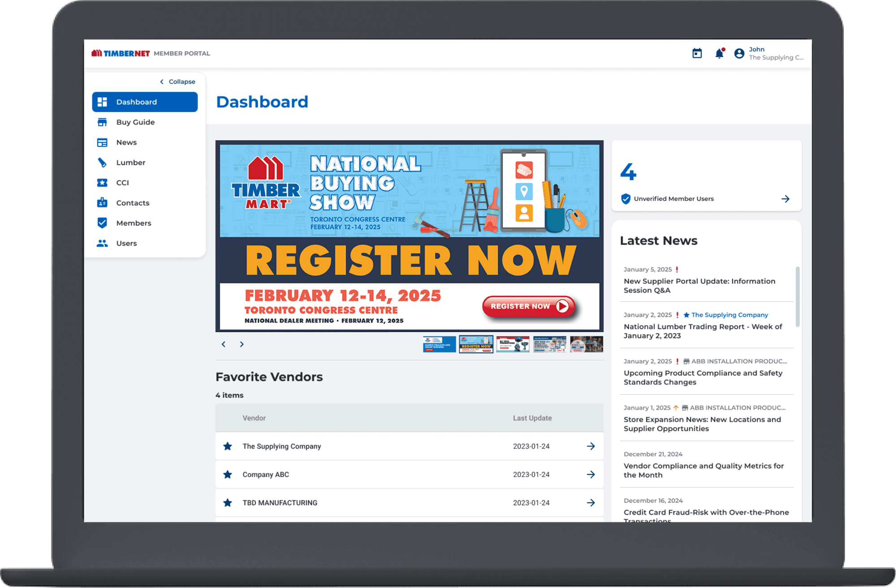Click the favorite star for Company ABC

[228, 474]
